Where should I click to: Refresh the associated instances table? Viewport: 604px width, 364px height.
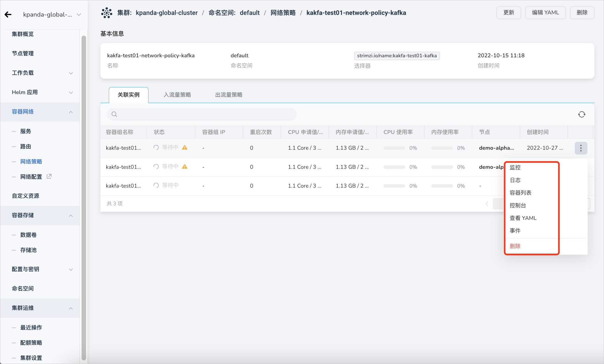582,114
